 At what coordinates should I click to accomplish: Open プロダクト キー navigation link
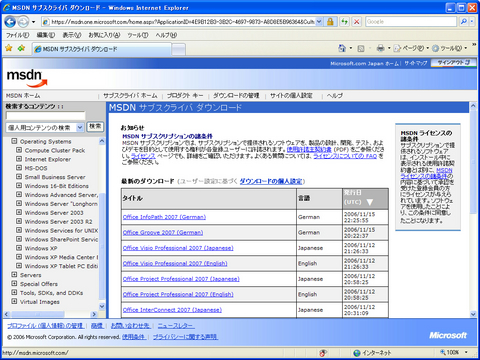tap(185, 96)
